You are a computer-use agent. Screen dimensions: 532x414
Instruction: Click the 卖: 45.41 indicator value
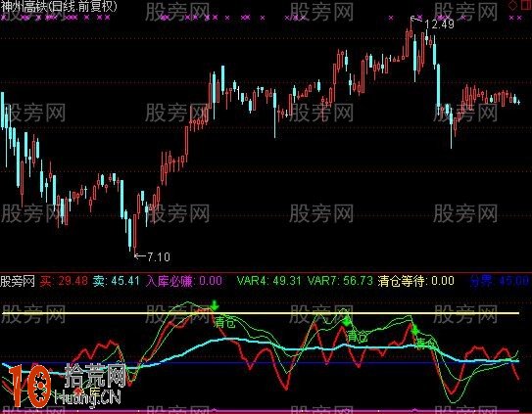click(x=116, y=281)
